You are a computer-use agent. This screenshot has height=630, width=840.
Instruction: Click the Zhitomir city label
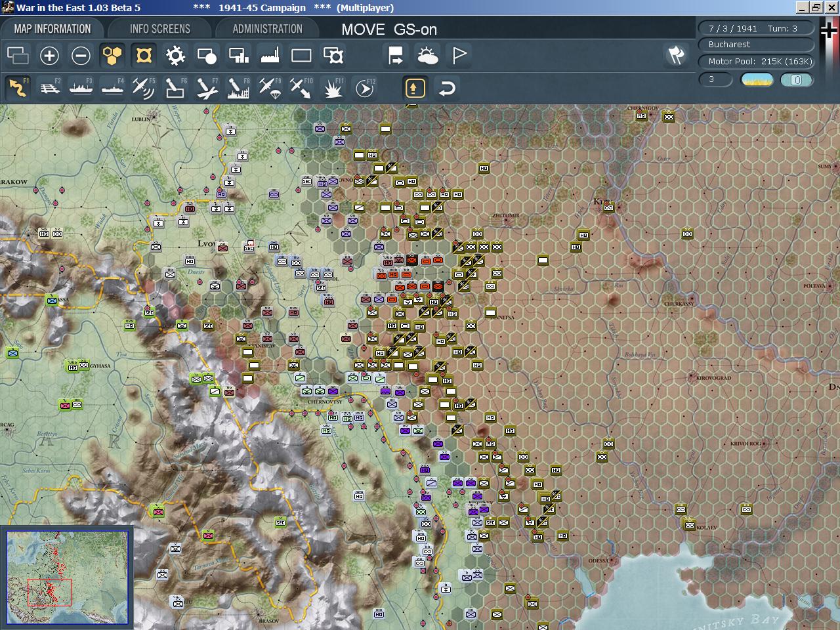[x=506, y=215]
